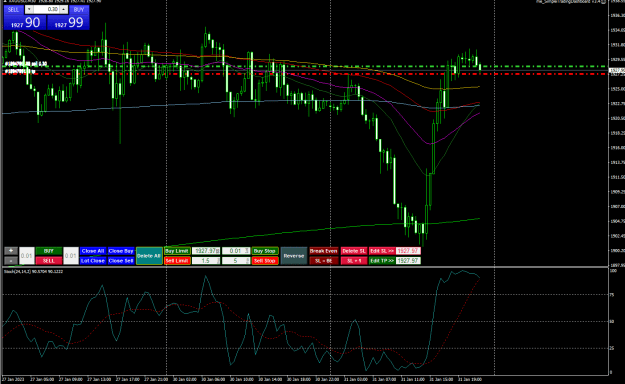Click the Close Buy button
Image resolution: width=625 pixels, height=384 pixels.
point(121,251)
